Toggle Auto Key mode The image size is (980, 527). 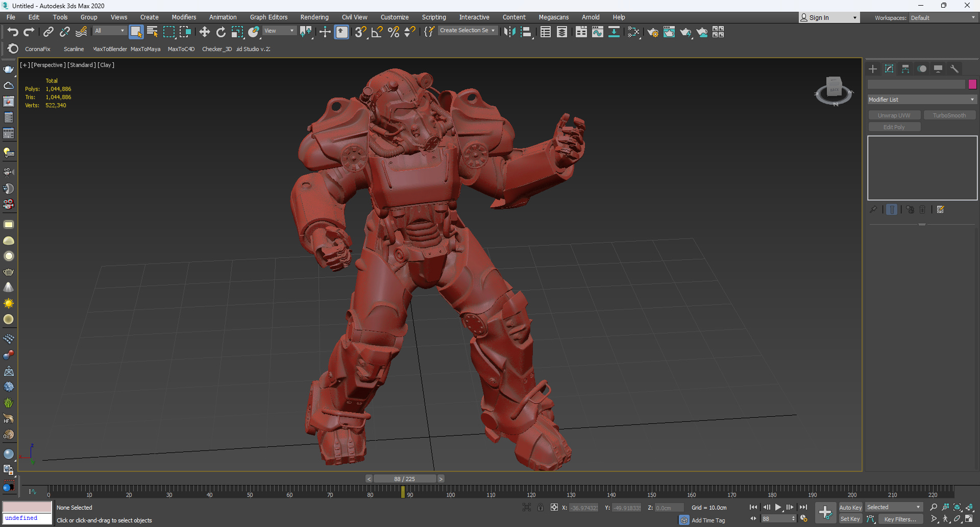pyautogui.click(x=850, y=507)
